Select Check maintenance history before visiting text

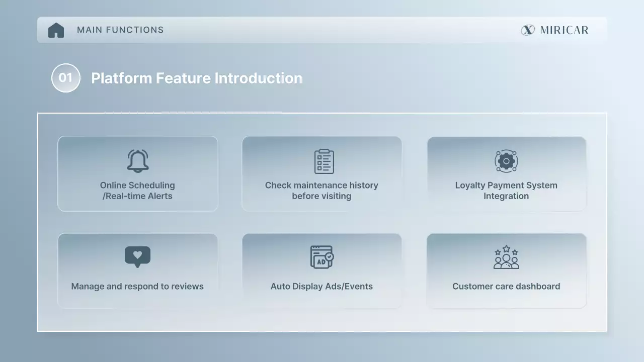(x=321, y=191)
